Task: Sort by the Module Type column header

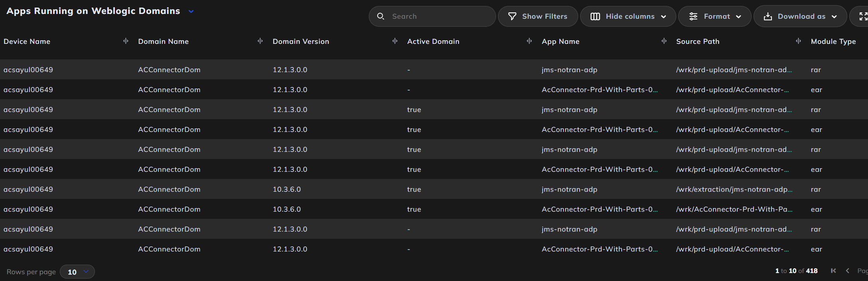Action: 833,41
